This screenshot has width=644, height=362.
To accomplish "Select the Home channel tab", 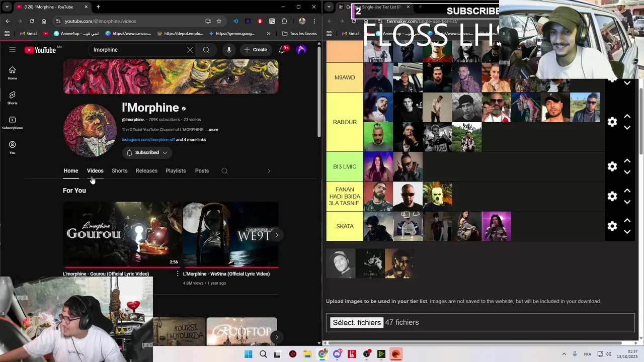I will coord(71,171).
